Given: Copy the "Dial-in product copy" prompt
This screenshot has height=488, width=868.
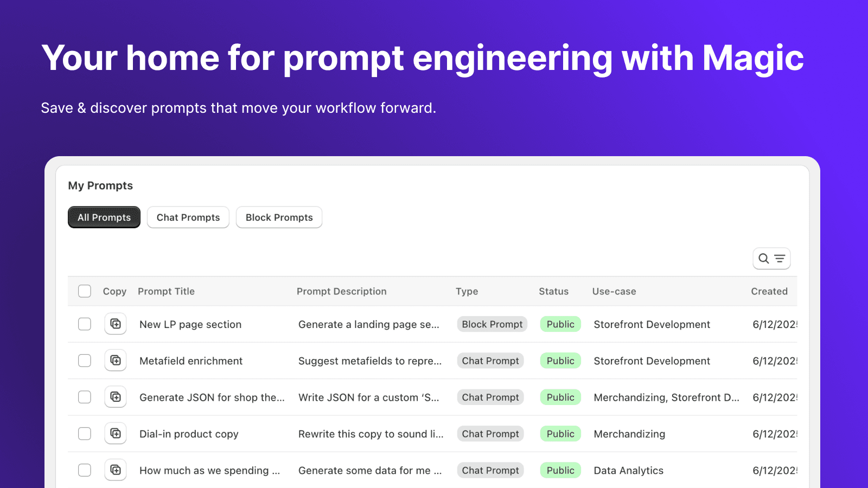Looking at the screenshot, I should pos(115,433).
